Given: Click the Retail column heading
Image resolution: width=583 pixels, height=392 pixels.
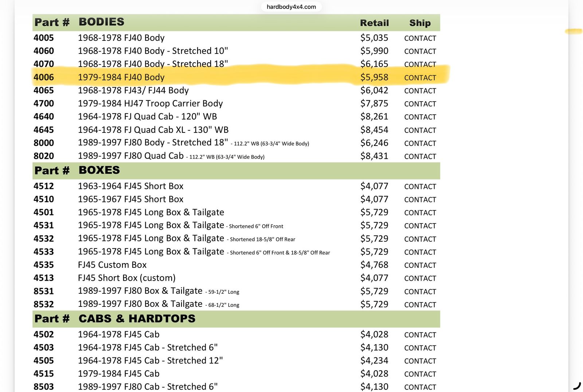Looking at the screenshot, I should click(375, 23).
